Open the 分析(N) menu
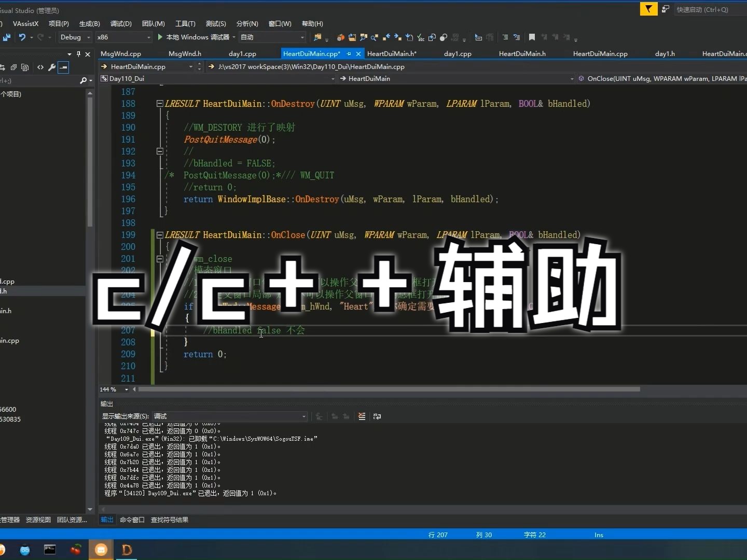747x560 pixels. click(x=247, y=24)
